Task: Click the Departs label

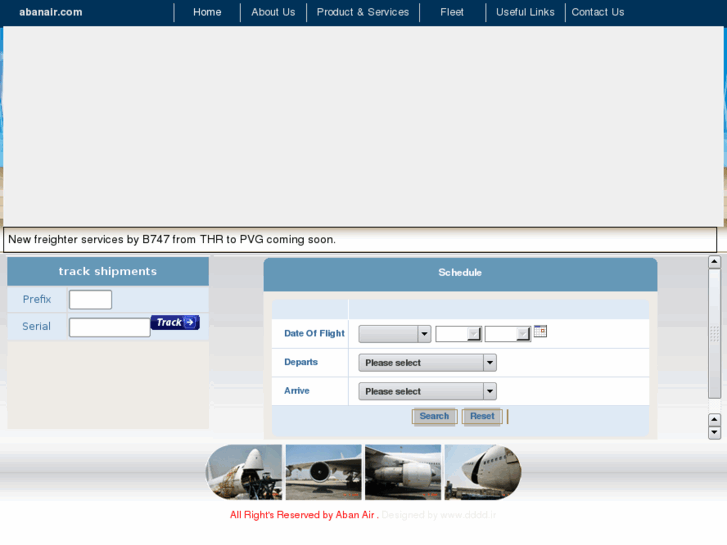Action: point(301,362)
